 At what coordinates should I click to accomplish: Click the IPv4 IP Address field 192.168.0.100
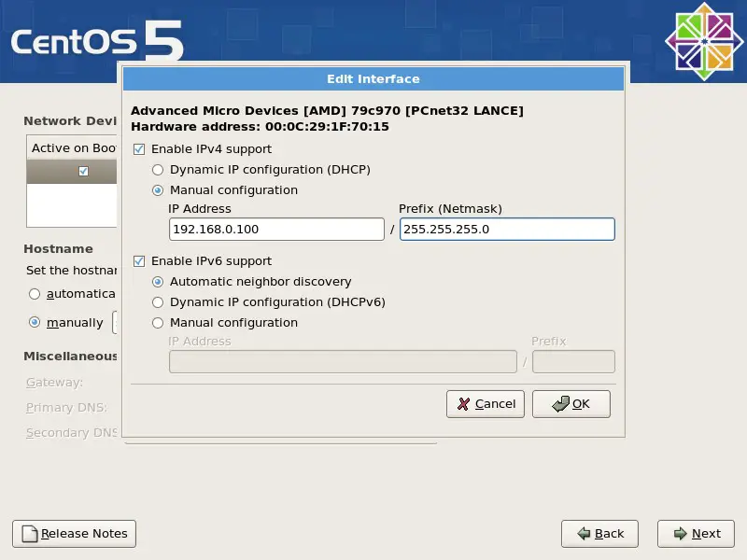[x=276, y=229]
